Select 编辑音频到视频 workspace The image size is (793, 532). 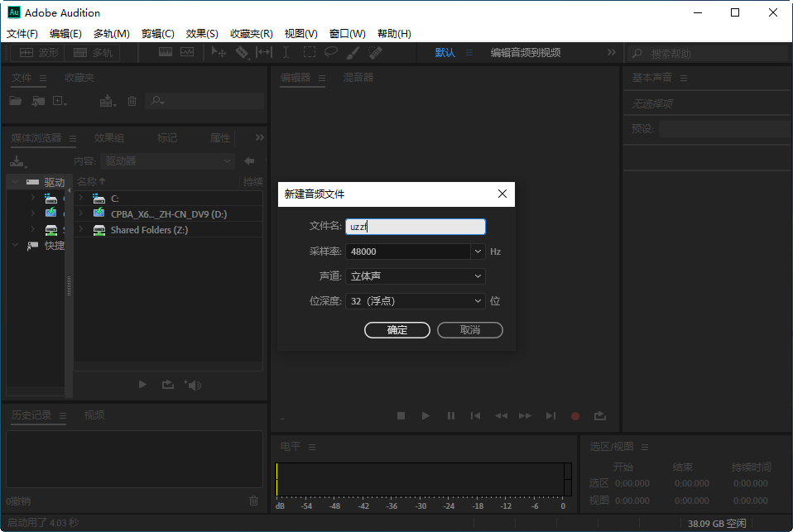click(x=526, y=53)
